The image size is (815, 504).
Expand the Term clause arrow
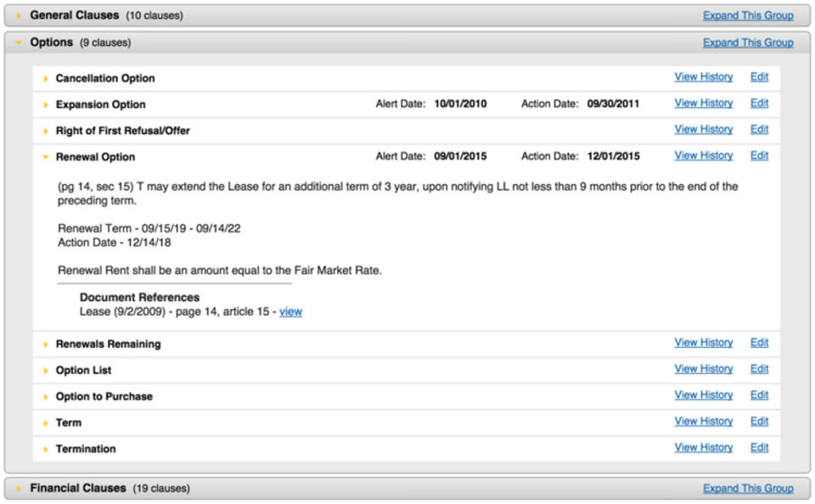[46, 423]
